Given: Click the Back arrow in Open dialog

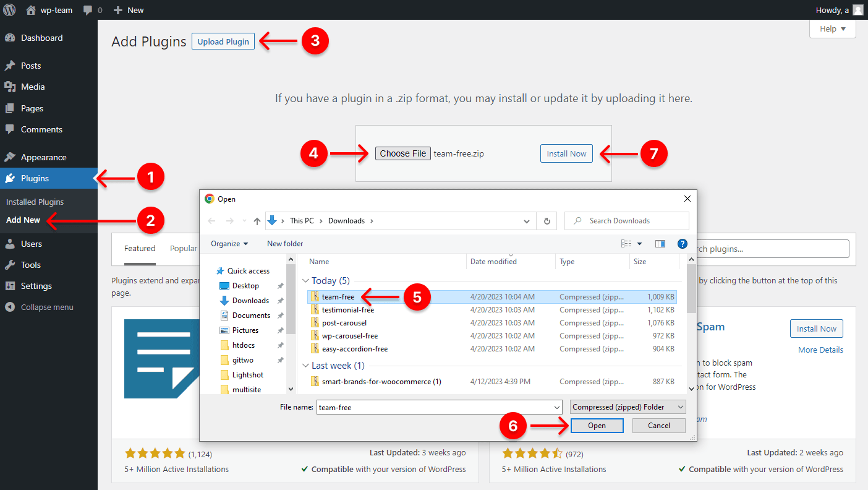Looking at the screenshot, I should coord(211,221).
